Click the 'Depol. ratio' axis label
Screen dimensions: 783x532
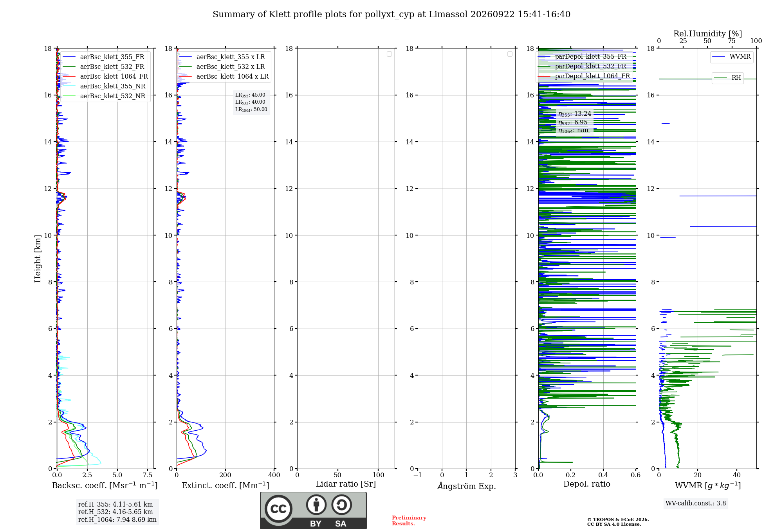tap(587, 484)
